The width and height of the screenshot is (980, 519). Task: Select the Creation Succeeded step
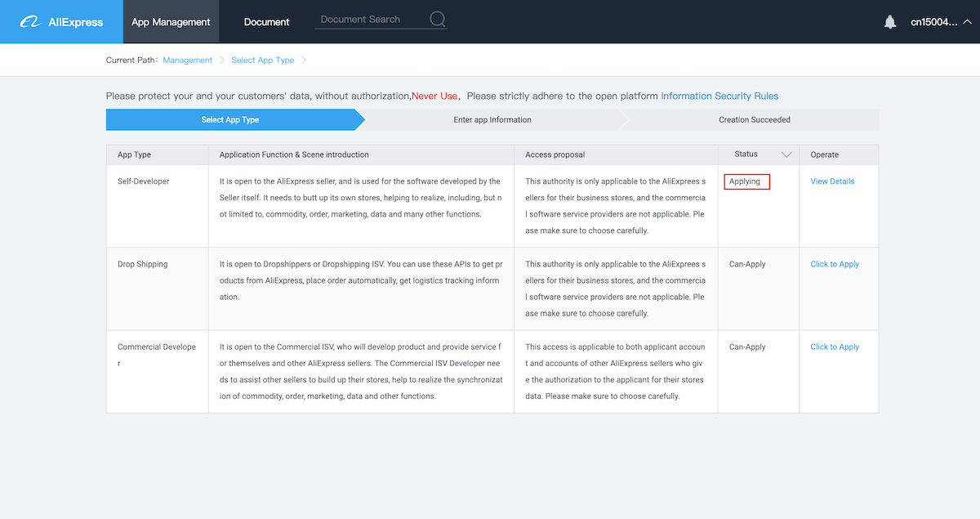click(x=755, y=120)
